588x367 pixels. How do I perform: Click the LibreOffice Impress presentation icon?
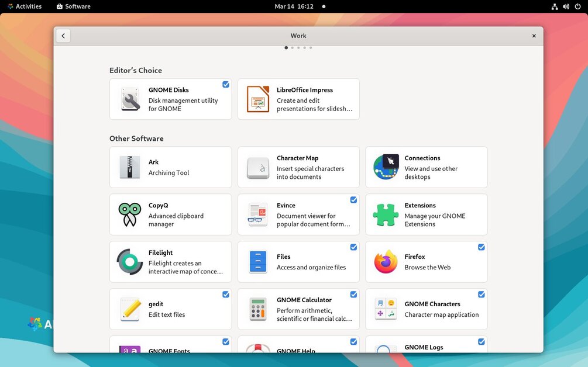coord(258,99)
